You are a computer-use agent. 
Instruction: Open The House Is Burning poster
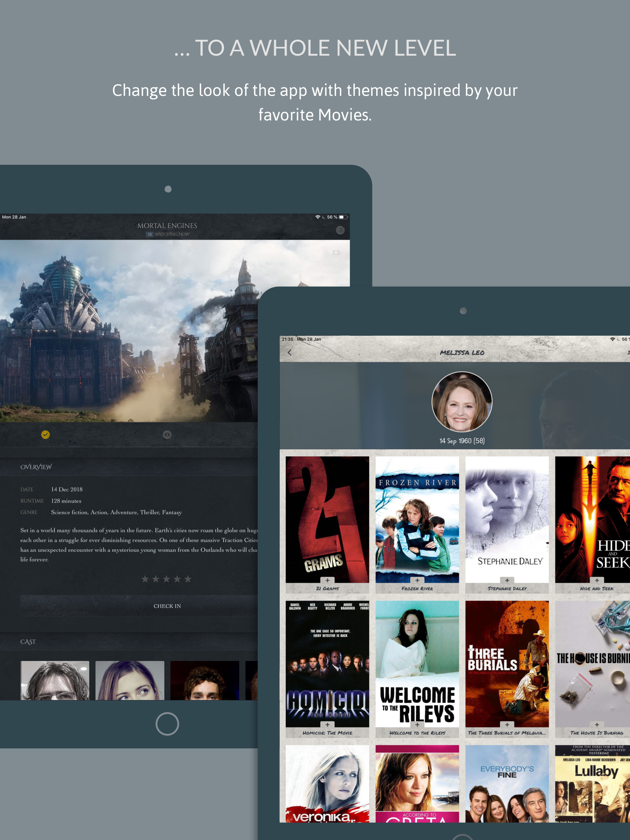[x=593, y=664]
